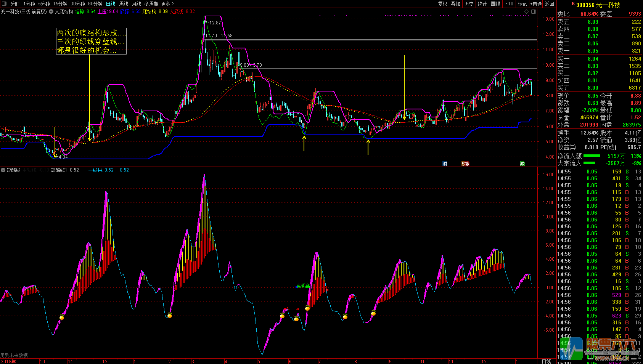The width and height of the screenshot is (643, 364).
Task: Click the 换手 12.64% value
Action: (x=590, y=133)
